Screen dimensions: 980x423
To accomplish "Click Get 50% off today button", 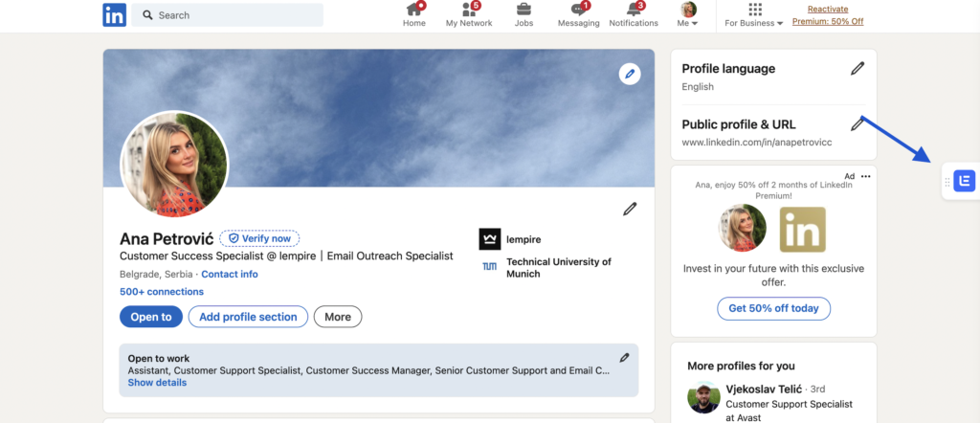I will tap(773, 308).
